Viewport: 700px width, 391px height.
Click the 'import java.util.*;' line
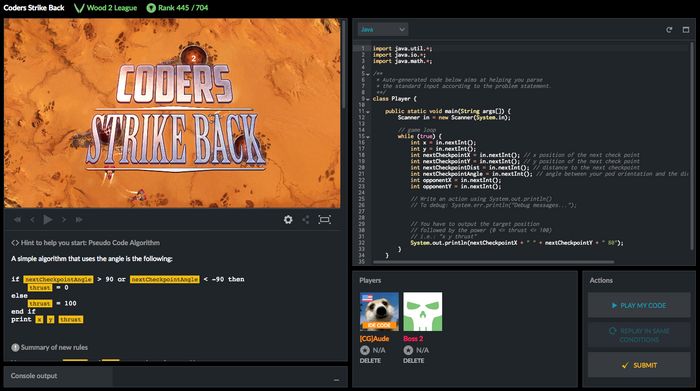402,49
